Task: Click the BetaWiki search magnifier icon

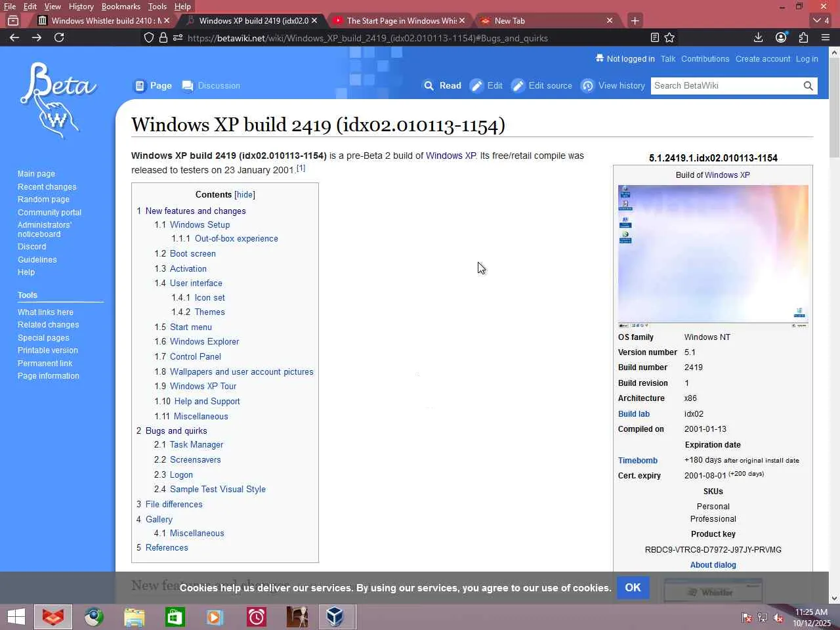Action: point(808,86)
